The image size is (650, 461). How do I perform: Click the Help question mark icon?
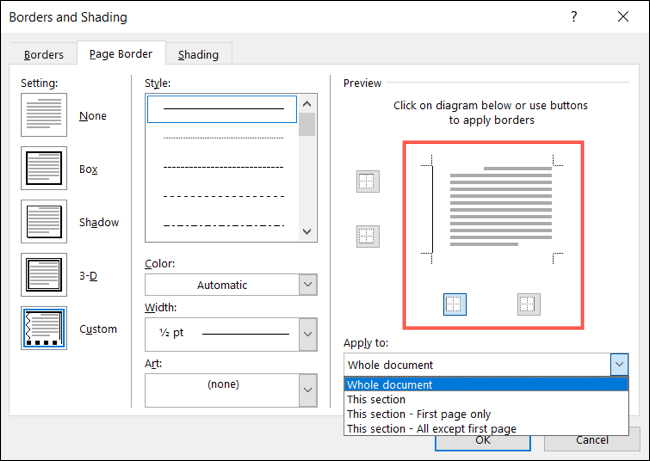pyautogui.click(x=574, y=17)
